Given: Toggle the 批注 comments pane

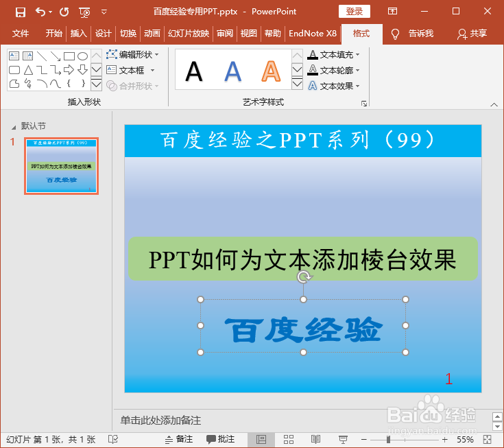Looking at the screenshot, I should click(221, 439).
